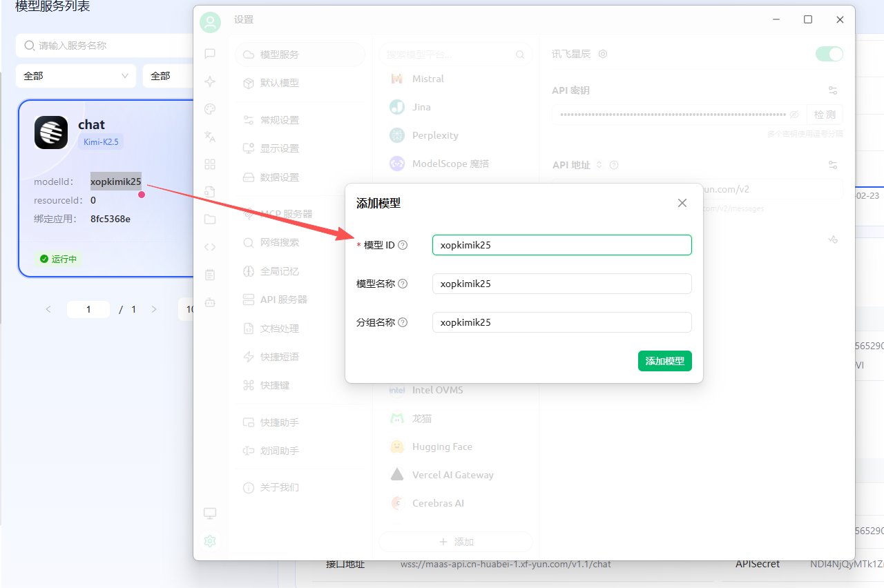Click the 分组名称 input field

[x=561, y=322]
